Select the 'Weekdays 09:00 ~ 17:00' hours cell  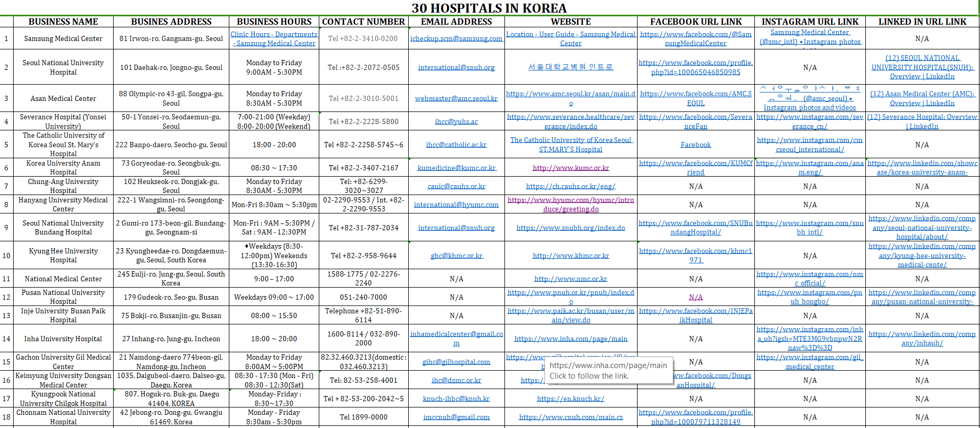click(274, 297)
